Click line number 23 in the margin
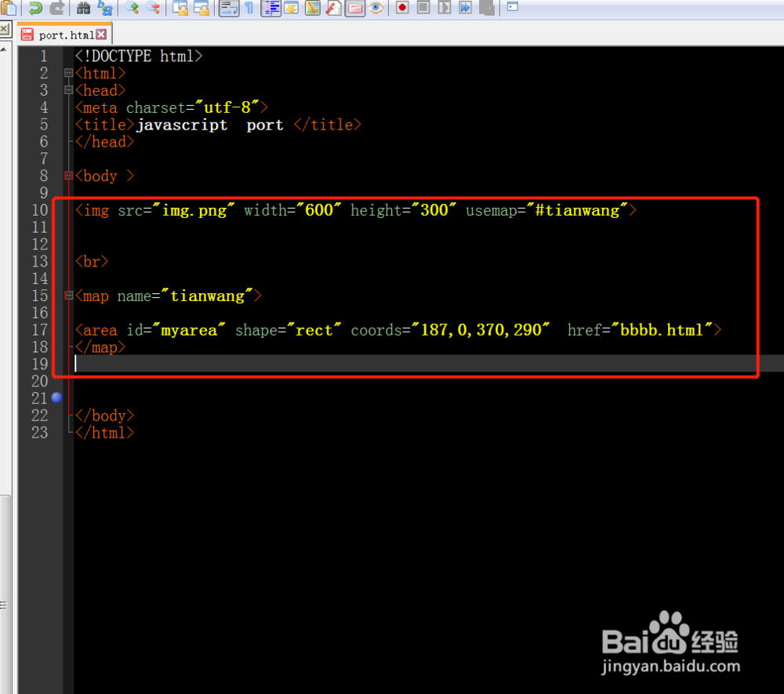 [39, 433]
